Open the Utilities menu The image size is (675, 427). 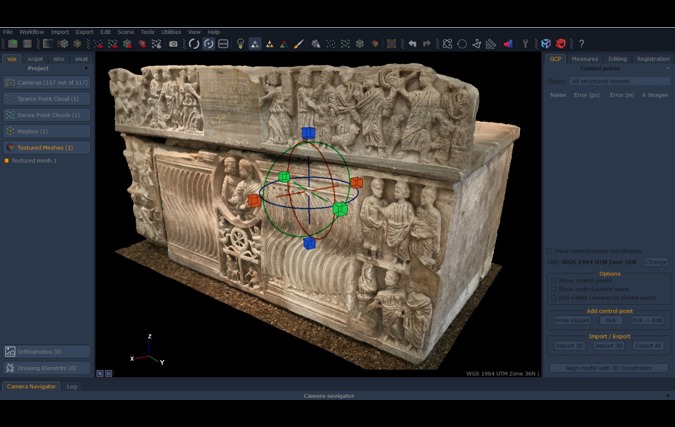coord(171,32)
